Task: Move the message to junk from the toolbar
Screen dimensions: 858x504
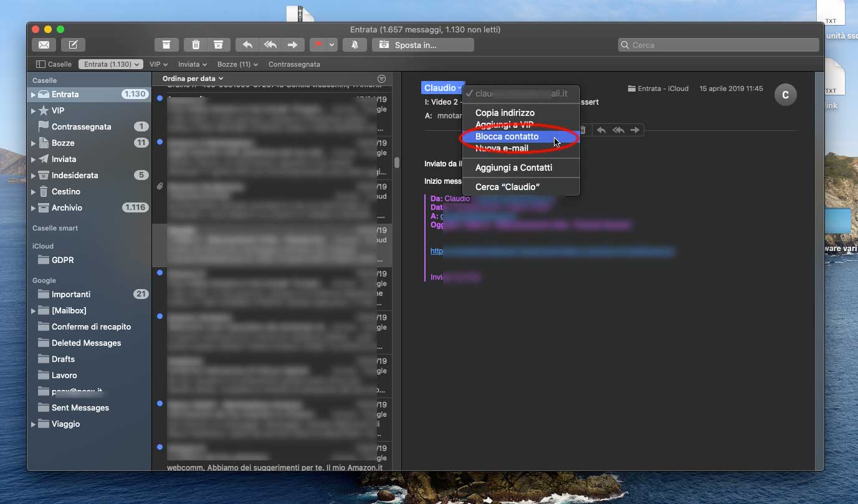Action: pyautogui.click(x=218, y=45)
